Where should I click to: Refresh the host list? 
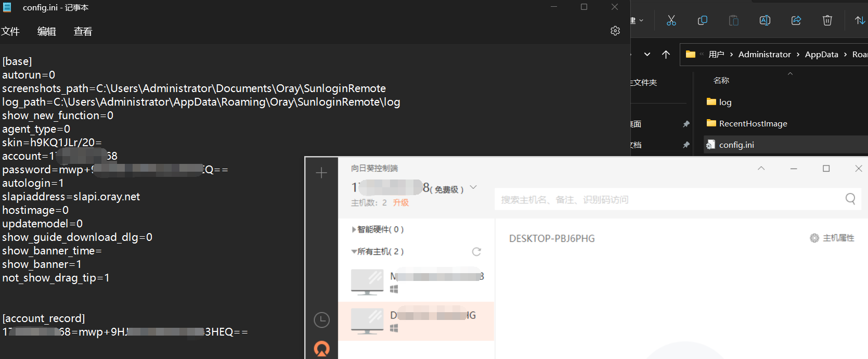(x=476, y=252)
